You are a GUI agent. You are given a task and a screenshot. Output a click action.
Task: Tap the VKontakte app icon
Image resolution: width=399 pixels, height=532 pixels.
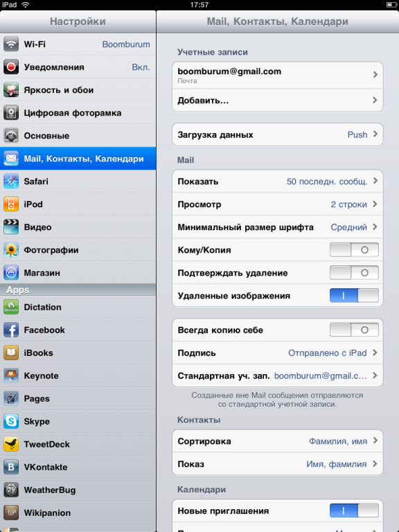pyautogui.click(x=11, y=467)
